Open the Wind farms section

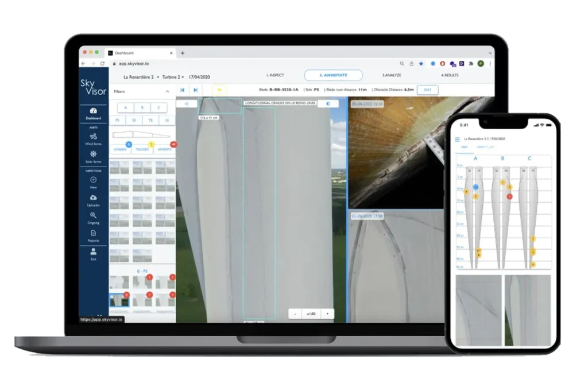[94, 138]
